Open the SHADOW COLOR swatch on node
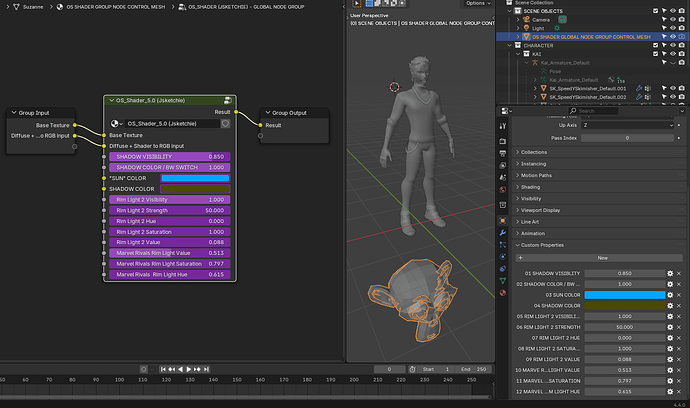Screen dimensions: 690x408 tap(195, 189)
